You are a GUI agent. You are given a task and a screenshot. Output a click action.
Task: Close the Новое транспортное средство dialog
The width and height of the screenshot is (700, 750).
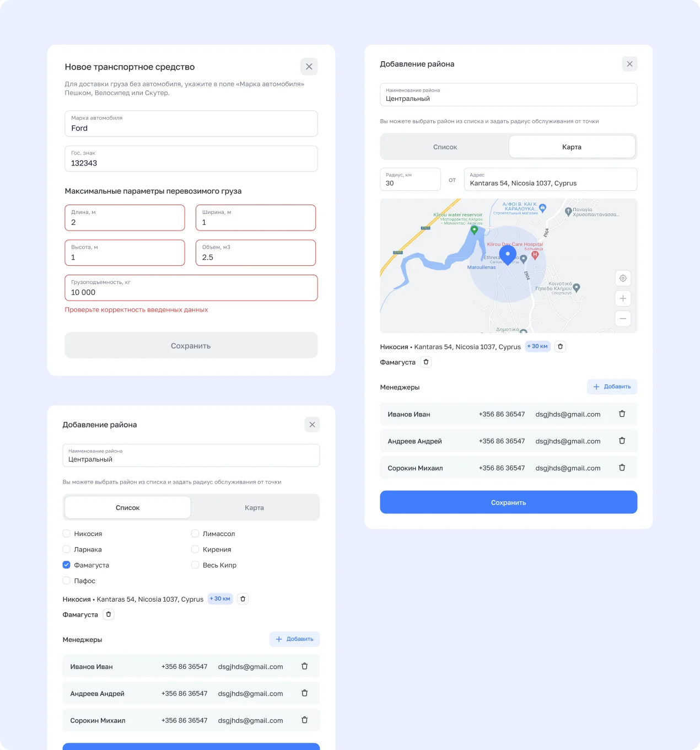(309, 67)
